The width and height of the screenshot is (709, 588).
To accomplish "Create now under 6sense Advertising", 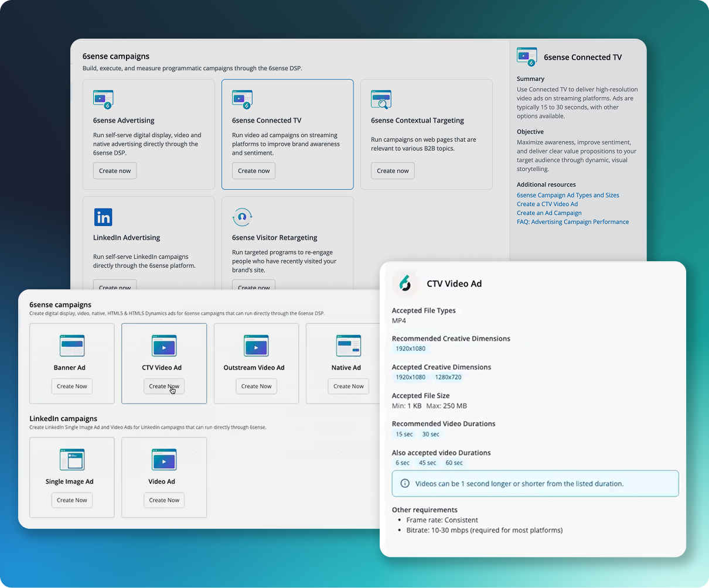I will 115,171.
